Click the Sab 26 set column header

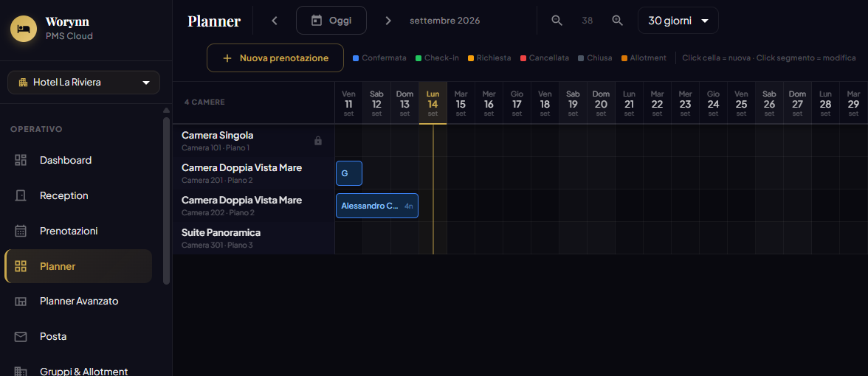(x=769, y=103)
